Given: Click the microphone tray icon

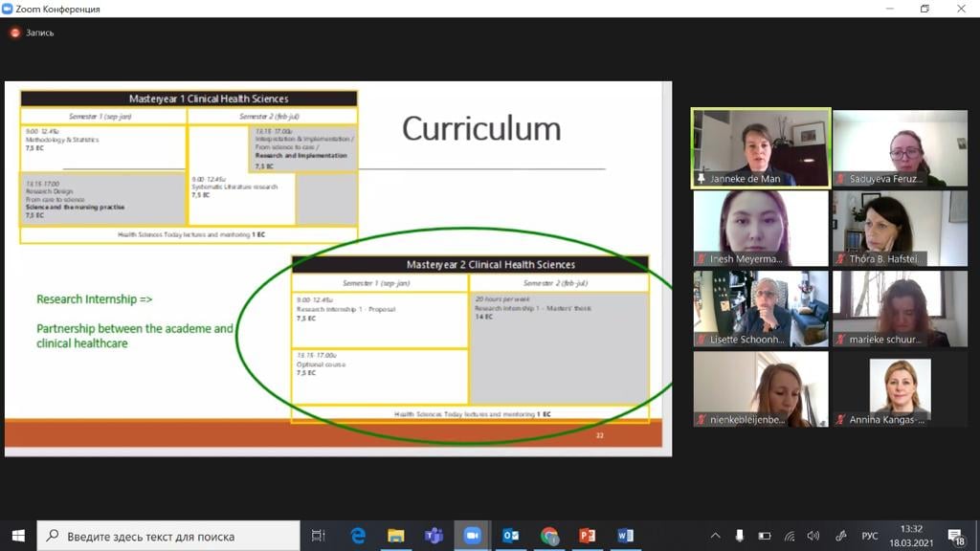Looking at the screenshot, I should coord(740,536).
